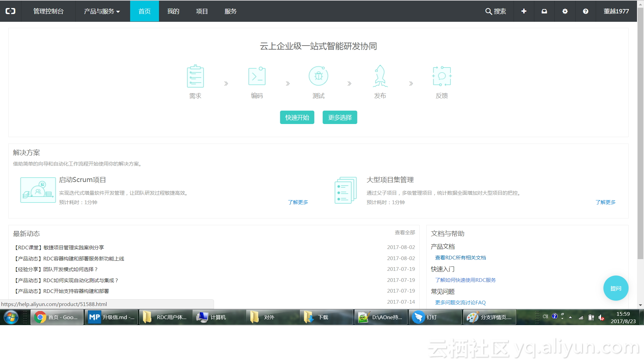Click the 快速开始 button

(297, 117)
